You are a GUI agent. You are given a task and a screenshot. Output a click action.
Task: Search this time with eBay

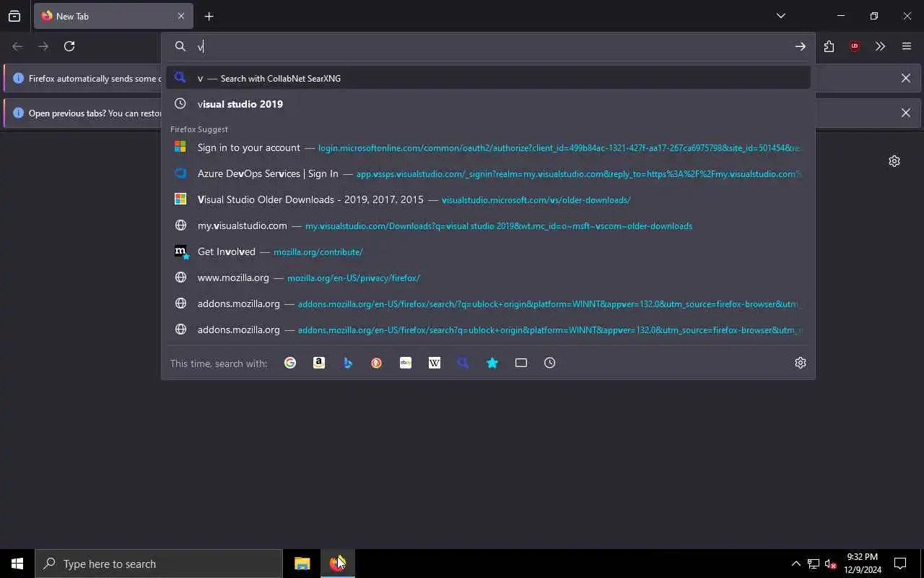click(x=406, y=363)
